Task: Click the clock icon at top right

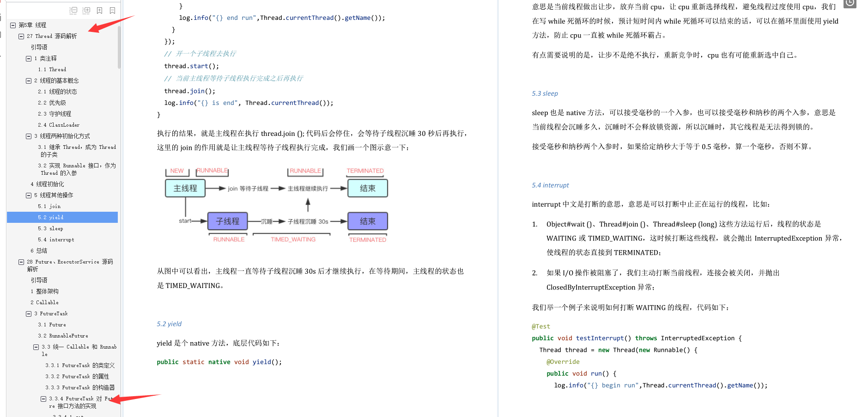Action: [850, 3]
